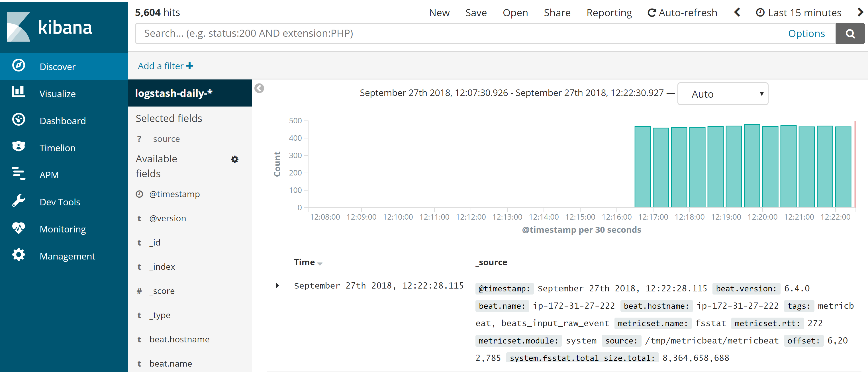Collapse the fields sidebar arrow
This screenshot has width=868, height=372.
click(x=259, y=89)
